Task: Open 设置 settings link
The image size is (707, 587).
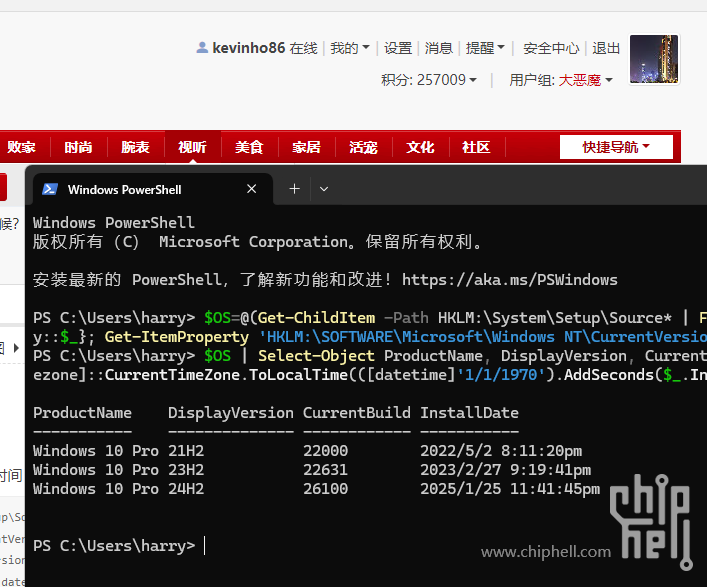Action: click(x=398, y=48)
